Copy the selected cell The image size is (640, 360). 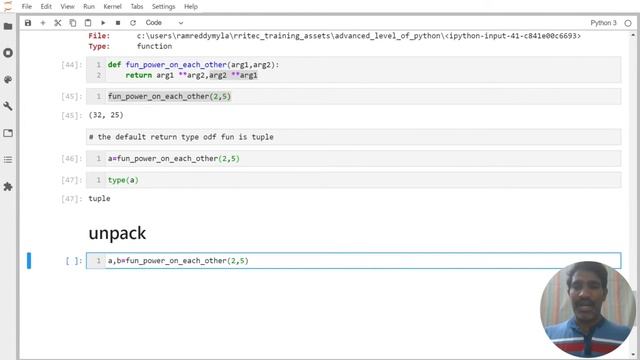[x=73, y=23]
